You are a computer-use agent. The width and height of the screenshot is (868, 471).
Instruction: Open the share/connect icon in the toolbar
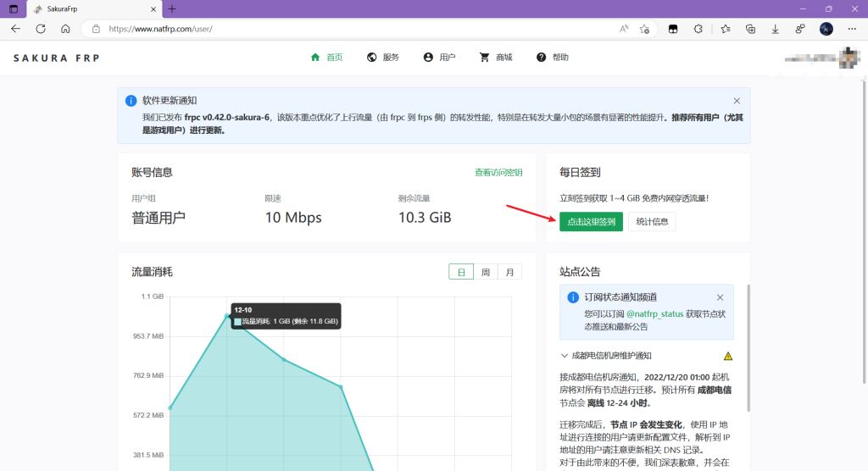800,29
